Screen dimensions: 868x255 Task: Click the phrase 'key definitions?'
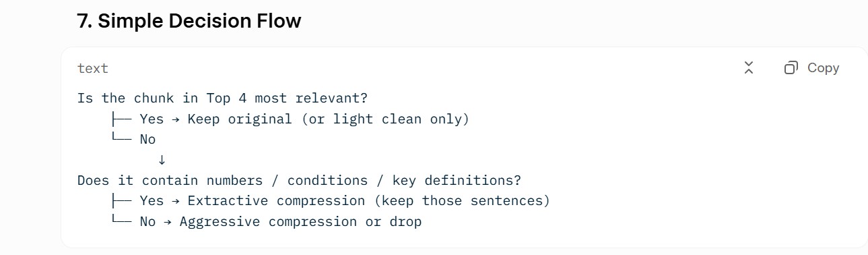(457, 180)
